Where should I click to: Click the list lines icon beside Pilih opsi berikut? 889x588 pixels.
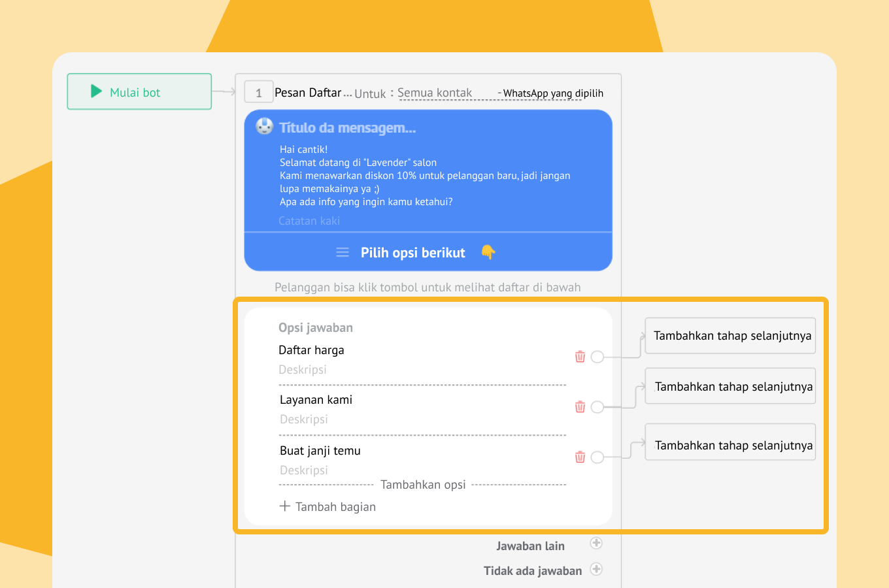pyautogui.click(x=343, y=252)
